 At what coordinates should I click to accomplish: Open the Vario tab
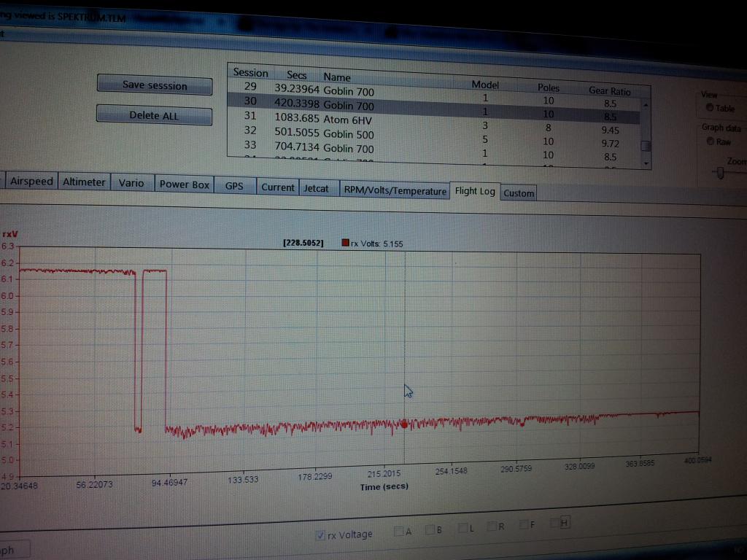tap(131, 183)
